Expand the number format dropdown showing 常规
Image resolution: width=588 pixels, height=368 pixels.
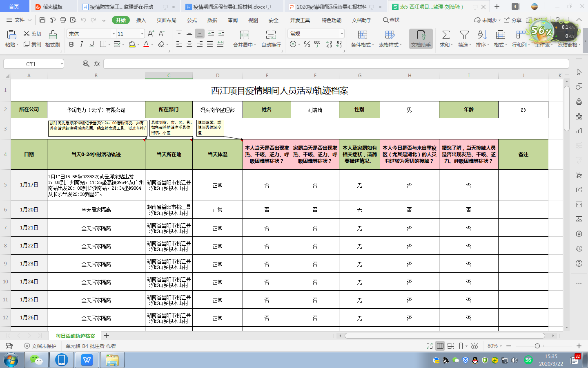[342, 34]
